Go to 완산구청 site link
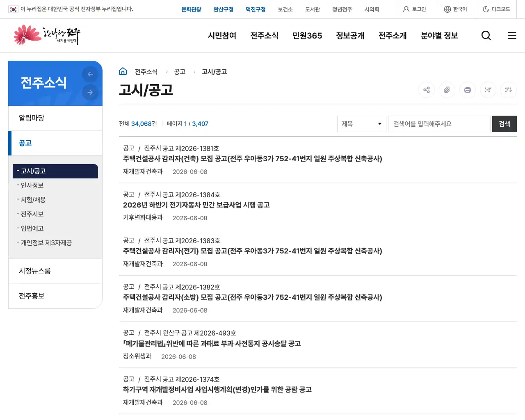Viewport: 525px width, 420px height. coord(224,9)
